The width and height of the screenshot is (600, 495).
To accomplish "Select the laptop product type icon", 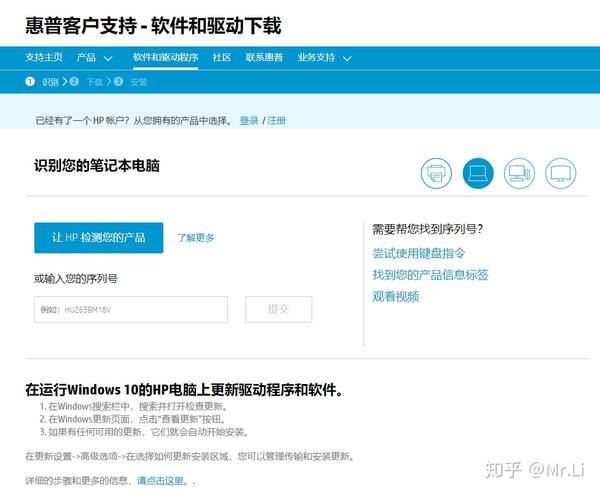I will pos(478,173).
